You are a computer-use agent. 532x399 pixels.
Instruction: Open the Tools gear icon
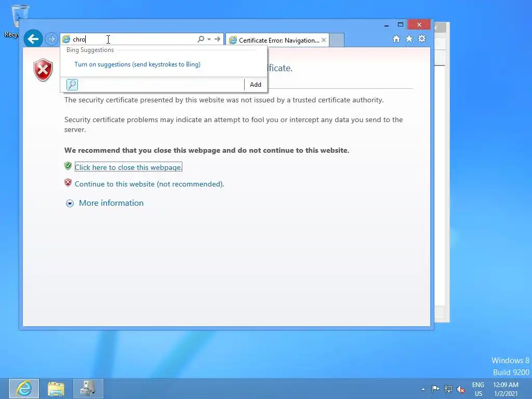422,38
